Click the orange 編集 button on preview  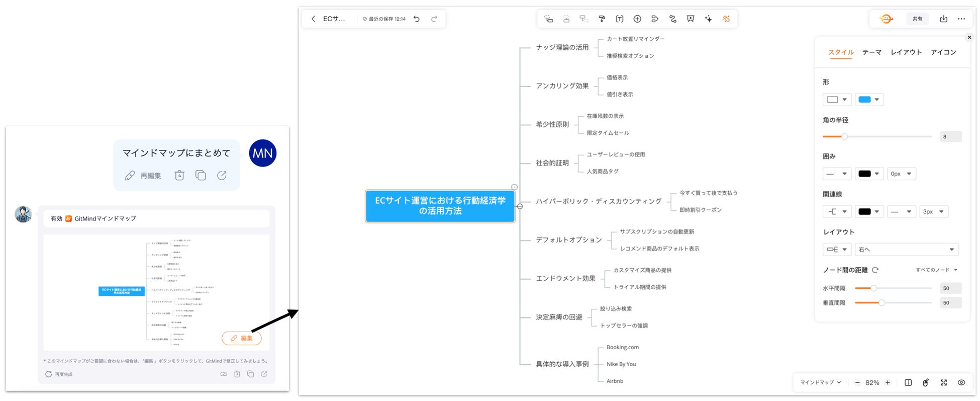pyautogui.click(x=242, y=339)
